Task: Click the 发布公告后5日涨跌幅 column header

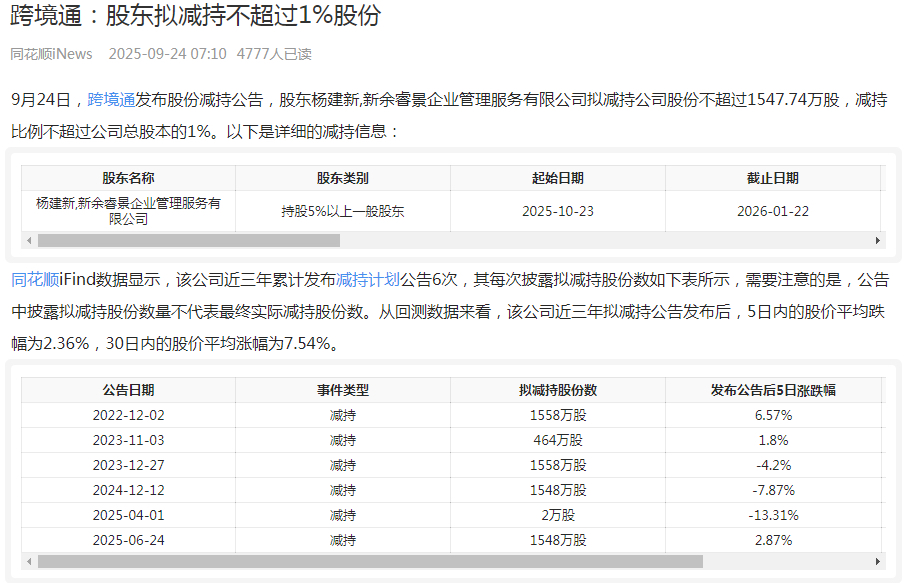Action: point(773,390)
